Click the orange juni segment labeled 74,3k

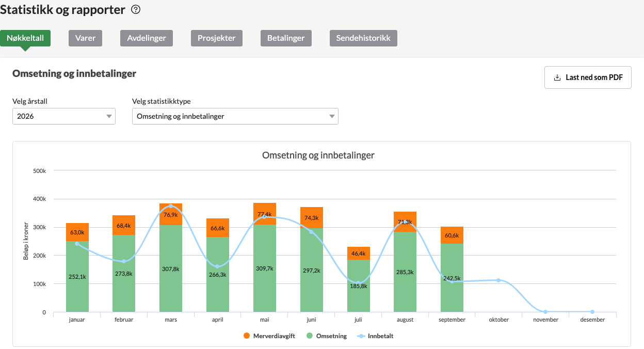(x=312, y=217)
